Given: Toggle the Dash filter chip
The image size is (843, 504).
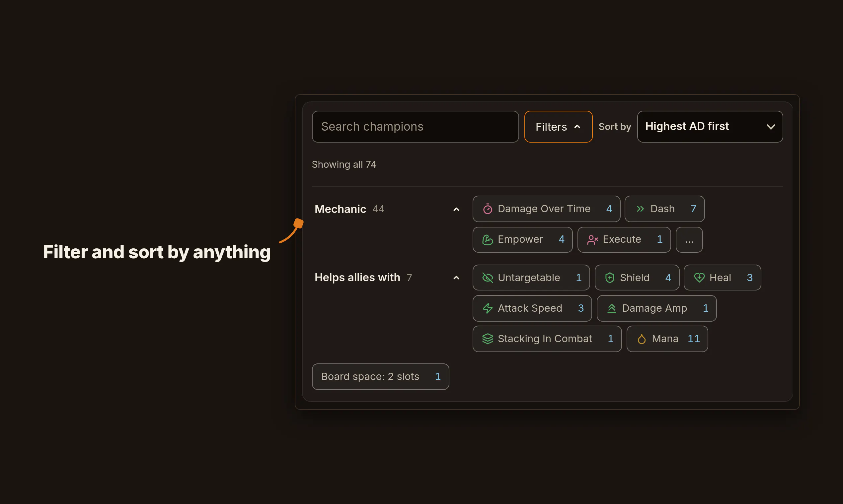Looking at the screenshot, I should tap(664, 209).
